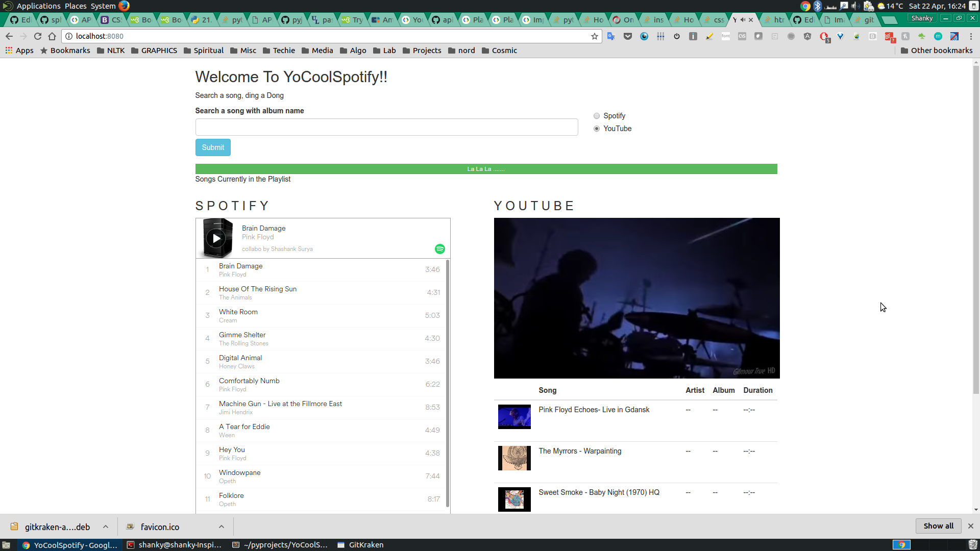Select the YouTube radio button
Image resolution: width=980 pixels, height=551 pixels.
[x=597, y=129]
